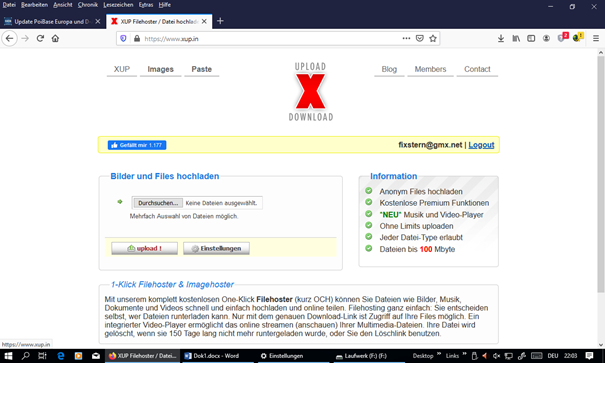Open the notification center icon
The image size is (605, 393).
(589, 356)
